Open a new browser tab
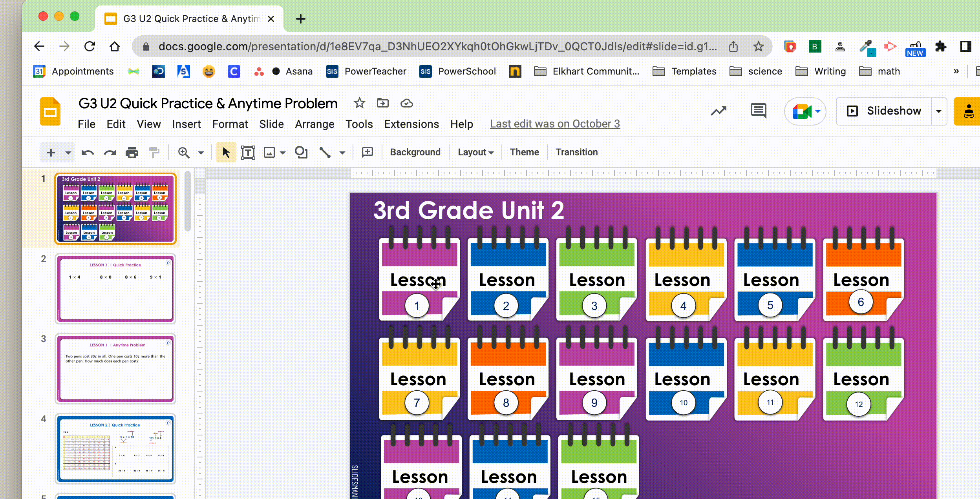This screenshot has height=499, width=980. [x=300, y=19]
